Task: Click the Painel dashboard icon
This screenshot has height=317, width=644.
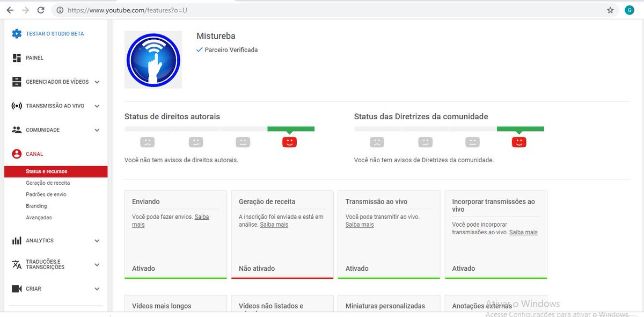Action: [x=17, y=58]
